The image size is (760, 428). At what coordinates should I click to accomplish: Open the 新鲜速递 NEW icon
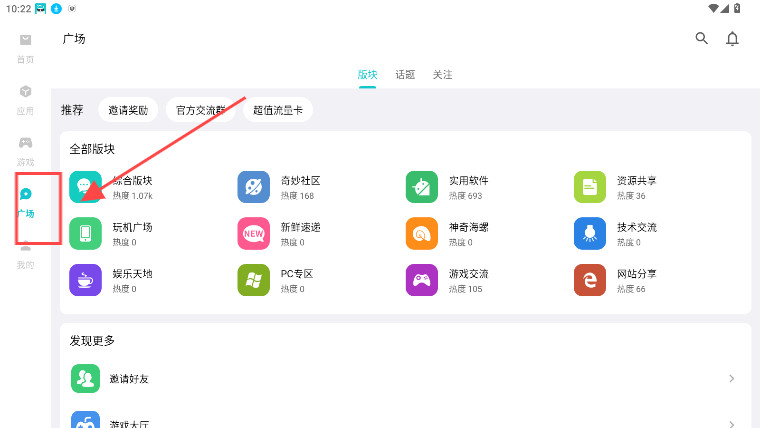click(x=253, y=233)
